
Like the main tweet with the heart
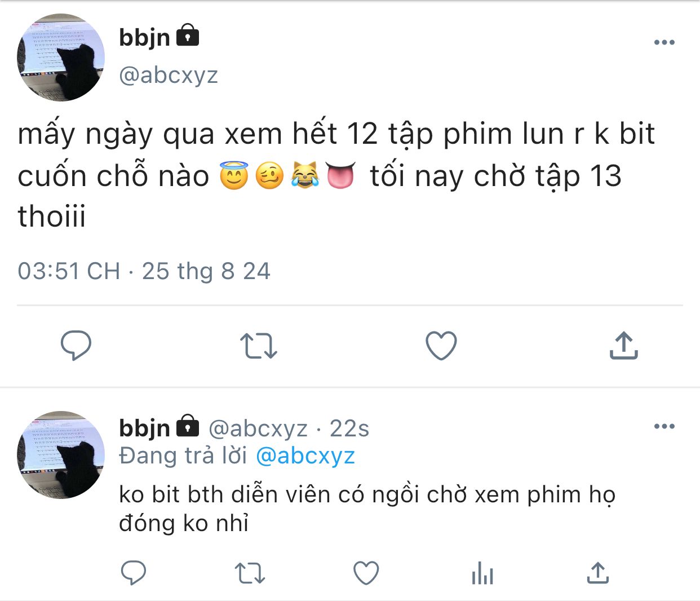[441, 346]
